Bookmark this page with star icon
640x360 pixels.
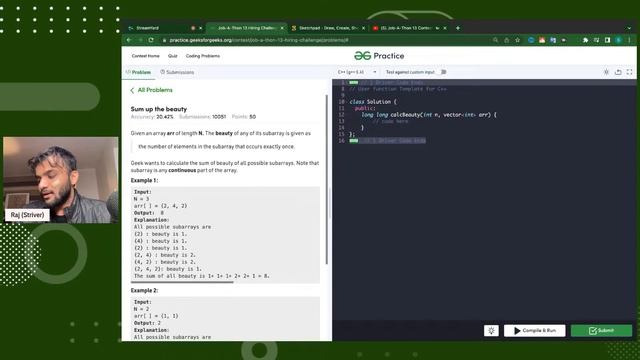pyautogui.click(x=518, y=40)
